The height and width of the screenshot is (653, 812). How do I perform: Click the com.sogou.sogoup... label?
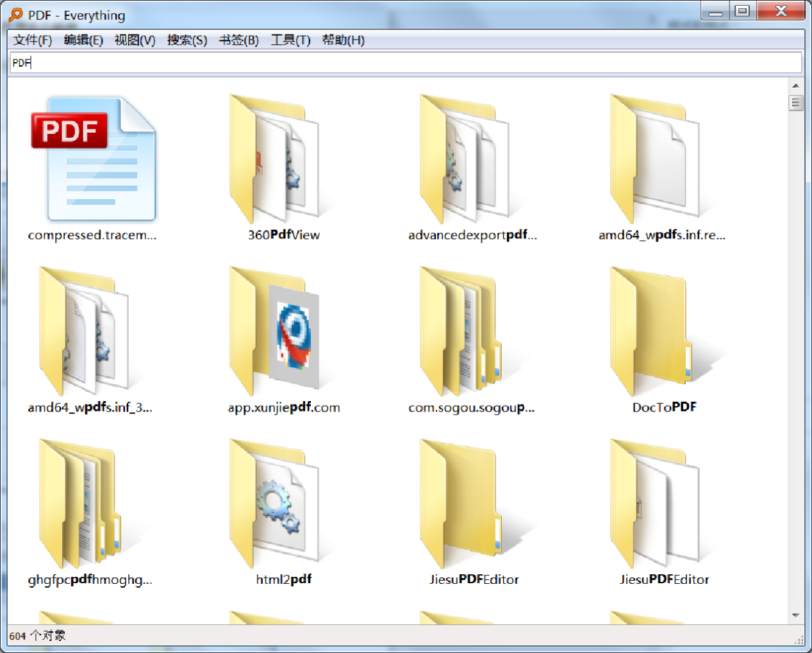click(472, 408)
